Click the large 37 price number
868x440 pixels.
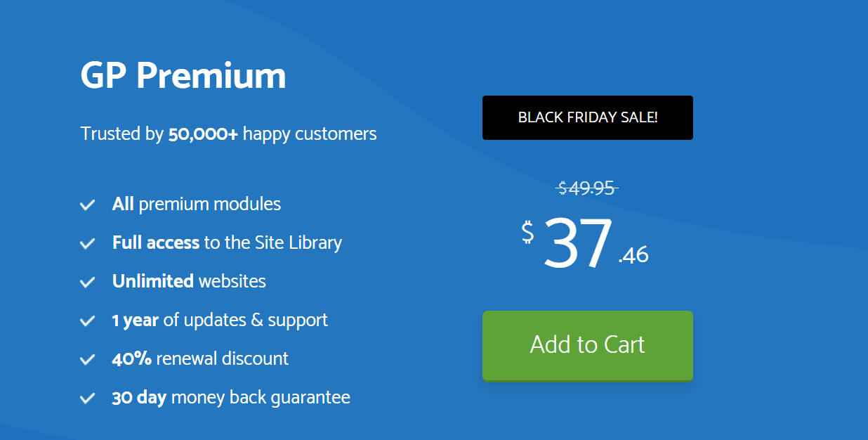point(577,243)
